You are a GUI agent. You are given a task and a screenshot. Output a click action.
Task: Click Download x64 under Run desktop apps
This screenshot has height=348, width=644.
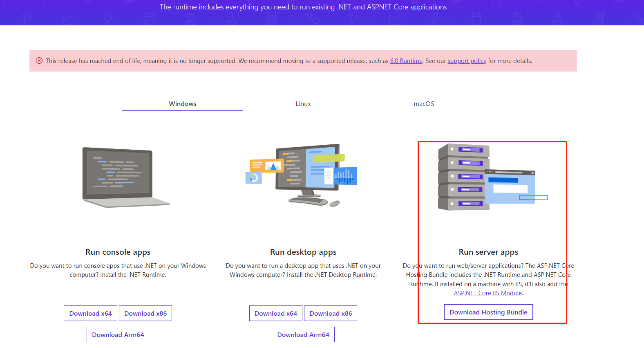tap(276, 313)
